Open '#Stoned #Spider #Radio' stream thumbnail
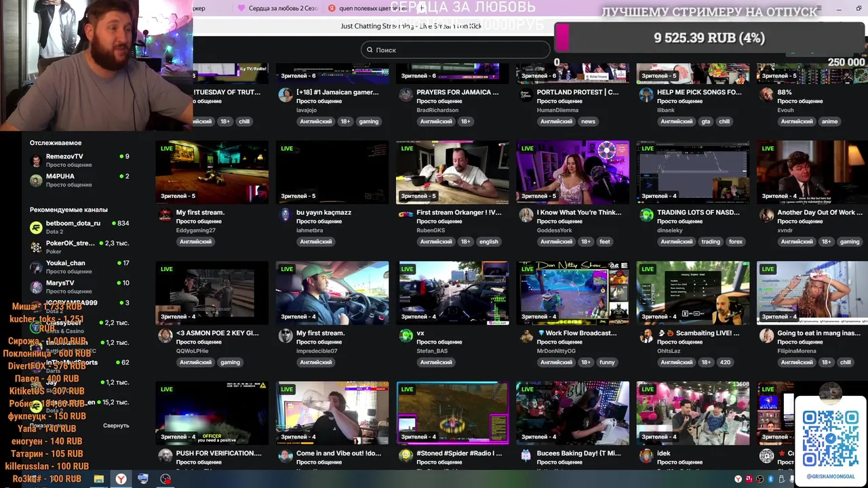This screenshot has height=488, width=868. pyautogui.click(x=452, y=413)
